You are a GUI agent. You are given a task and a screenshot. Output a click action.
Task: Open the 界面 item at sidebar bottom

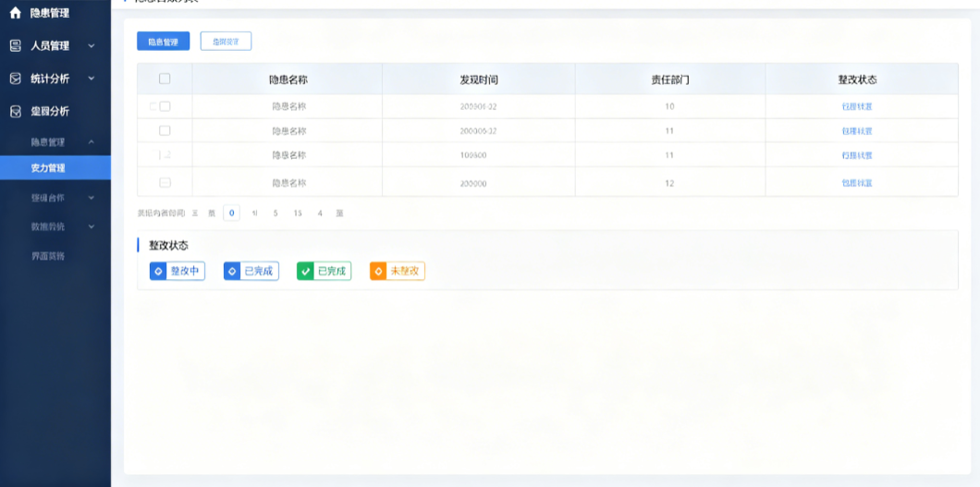(x=48, y=256)
